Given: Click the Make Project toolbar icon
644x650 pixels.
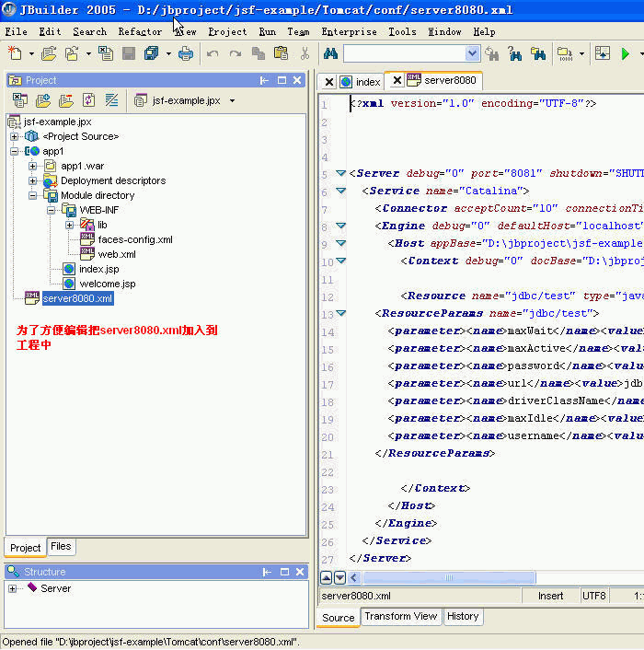Looking at the screenshot, I should [x=565, y=53].
